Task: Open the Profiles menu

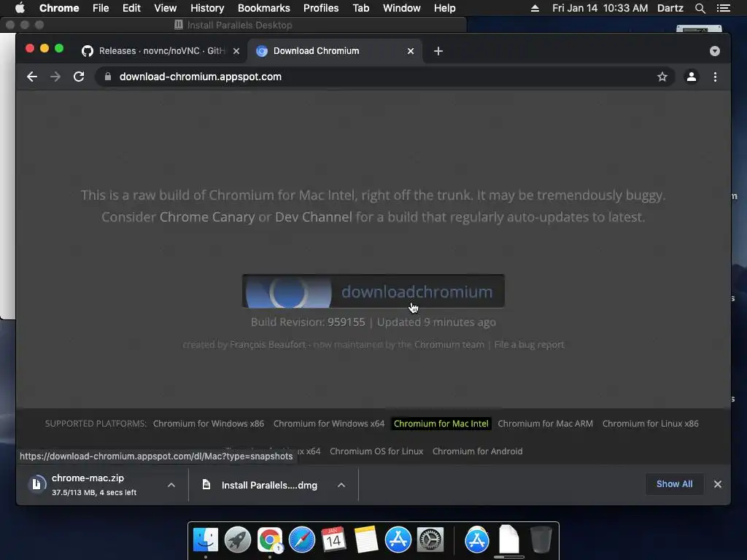Action: [321, 8]
